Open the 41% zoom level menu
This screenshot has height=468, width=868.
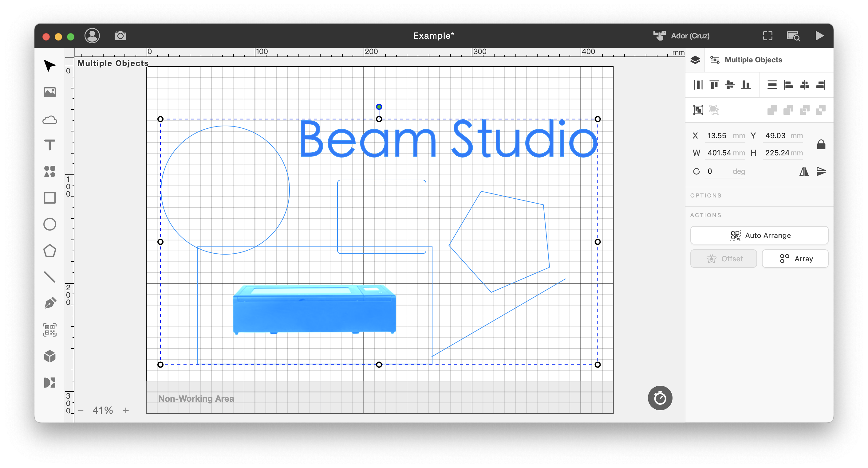(103, 410)
